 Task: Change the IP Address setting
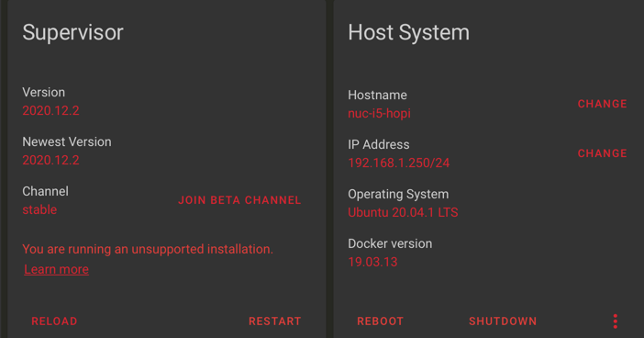pyautogui.click(x=603, y=153)
